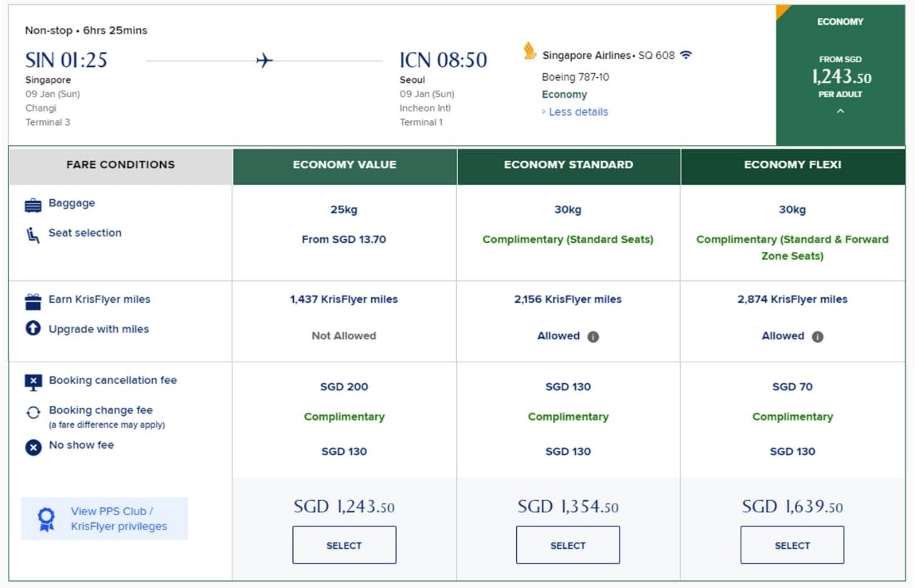
Task: Click the KrisFlyer miles gift icon
Action: [33, 301]
